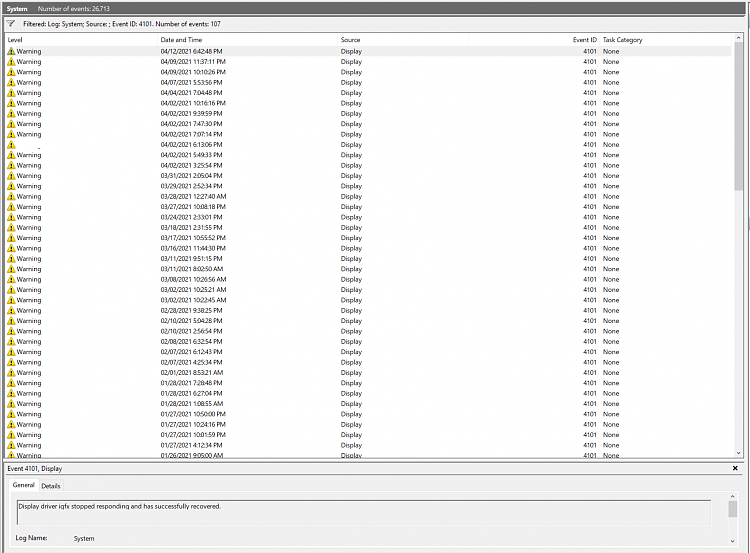750x553 pixels.
Task: Click warning icon in the 03/28/2021 12:27:40 AM row
Action: tap(11, 197)
